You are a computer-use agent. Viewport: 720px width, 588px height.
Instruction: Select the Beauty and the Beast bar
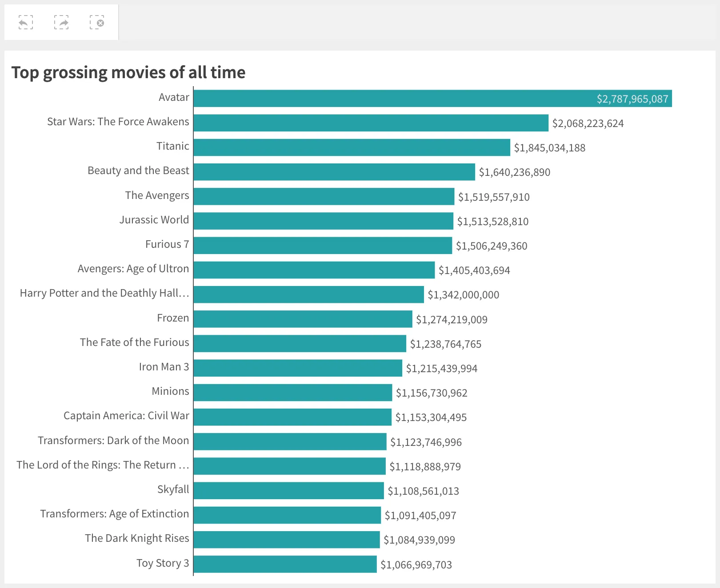click(x=333, y=171)
